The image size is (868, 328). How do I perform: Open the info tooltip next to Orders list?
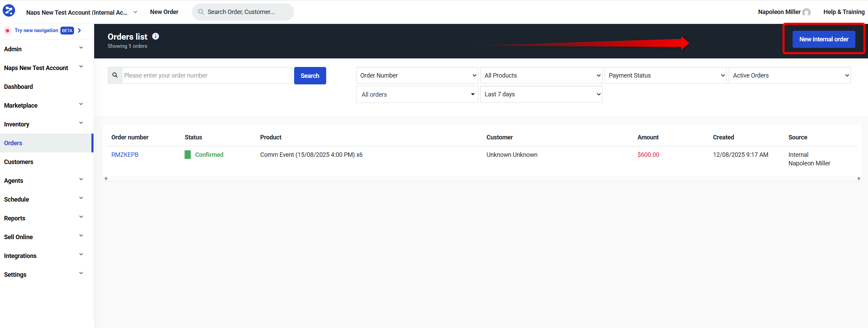[156, 36]
